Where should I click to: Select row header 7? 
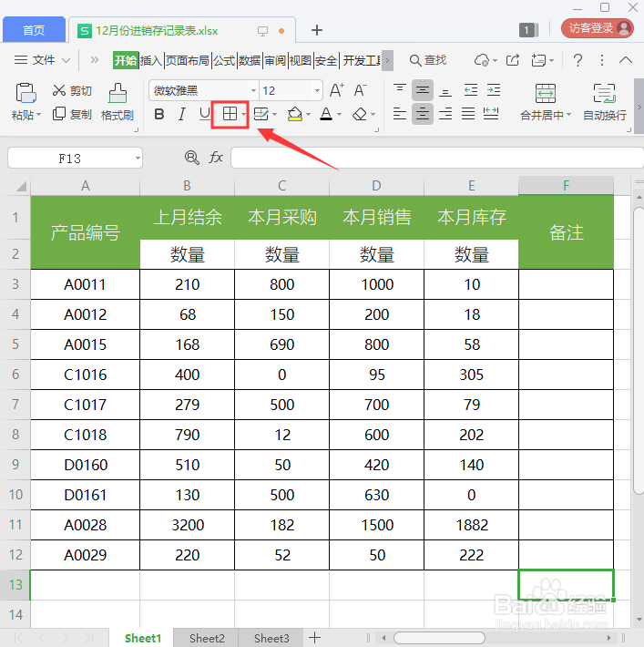(x=15, y=405)
